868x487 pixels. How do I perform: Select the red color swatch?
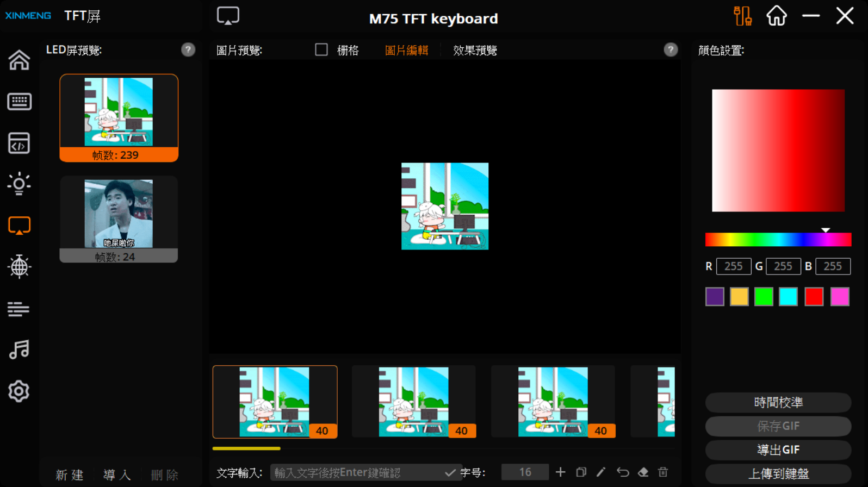coord(814,297)
